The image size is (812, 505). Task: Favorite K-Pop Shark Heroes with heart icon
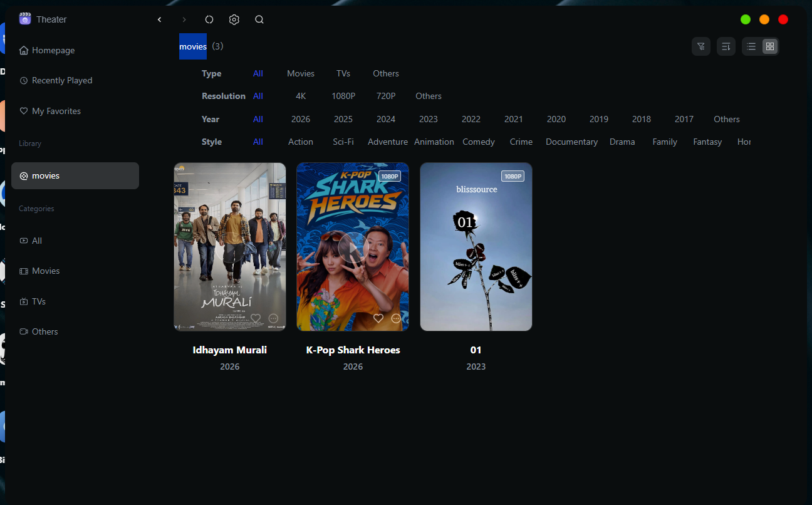point(378,318)
